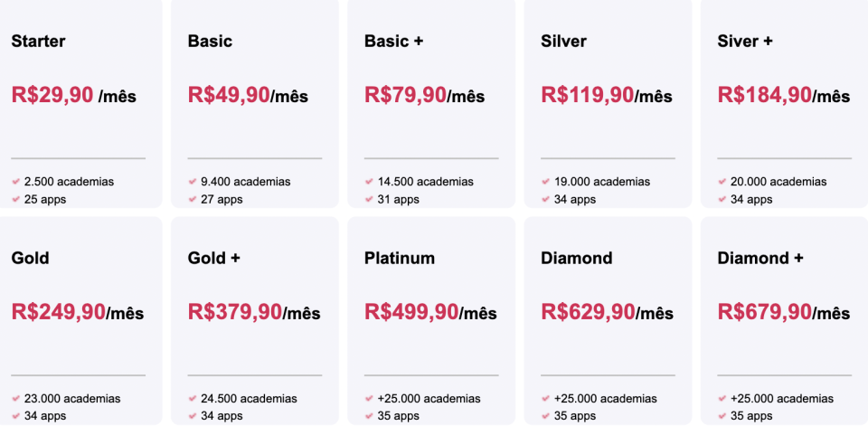Select the "Diamond +" plan heading

pyautogui.click(x=759, y=259)
